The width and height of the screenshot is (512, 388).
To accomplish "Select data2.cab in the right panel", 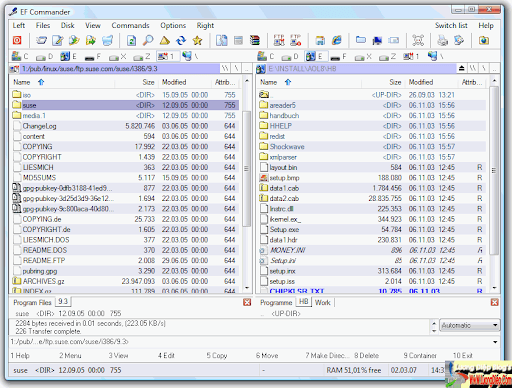I will [x=372, y=198].
